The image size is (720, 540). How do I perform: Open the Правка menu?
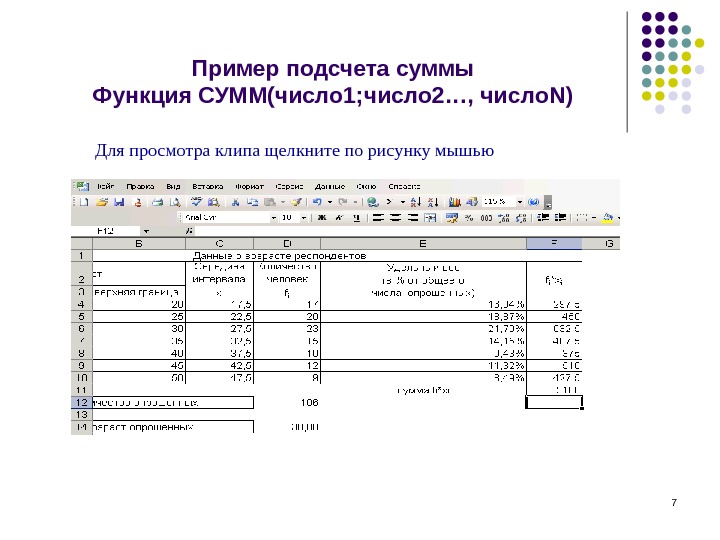tap(140, 186)
